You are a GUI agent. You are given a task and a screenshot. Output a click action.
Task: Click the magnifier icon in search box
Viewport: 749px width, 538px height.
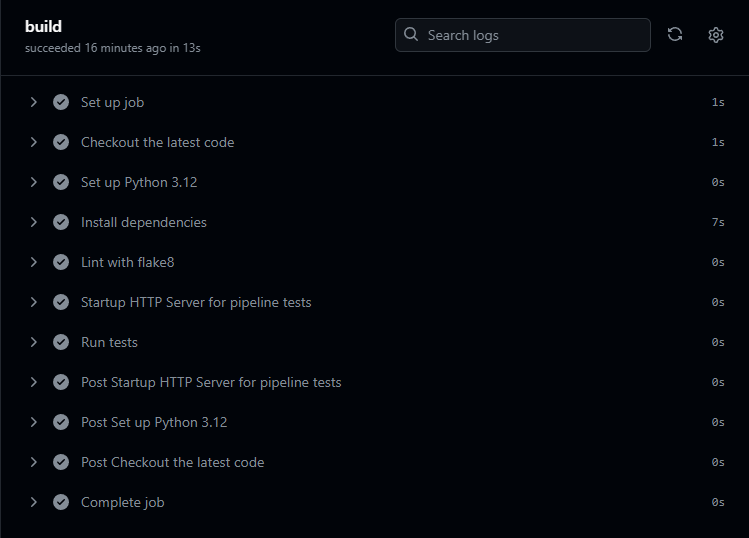[411, 35]
